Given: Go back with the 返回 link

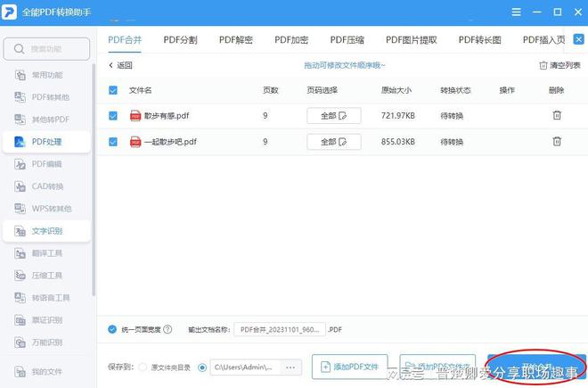Looking at the screenshot, I should 120,65.
